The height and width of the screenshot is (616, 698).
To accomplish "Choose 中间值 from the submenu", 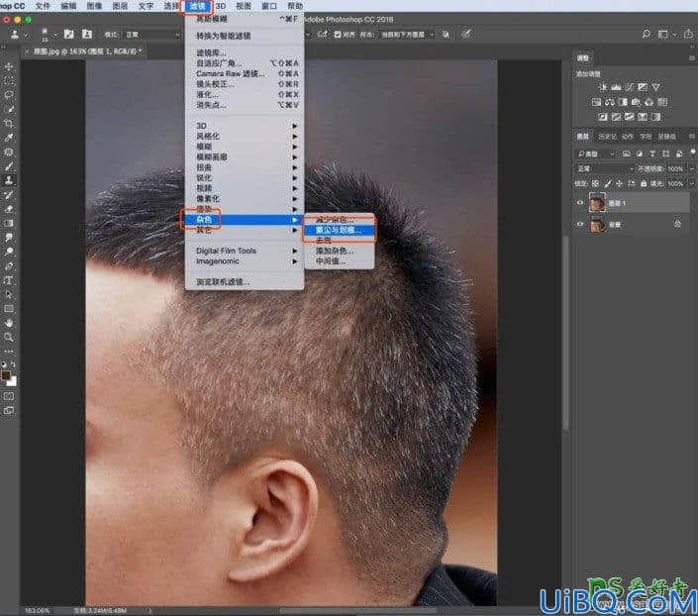I will (x=339, y=261).
